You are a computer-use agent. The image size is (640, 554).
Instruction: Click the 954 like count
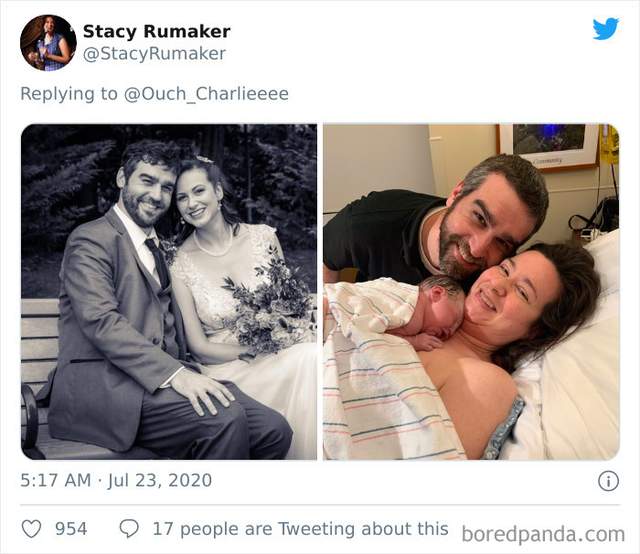click(x=71, y=528)
